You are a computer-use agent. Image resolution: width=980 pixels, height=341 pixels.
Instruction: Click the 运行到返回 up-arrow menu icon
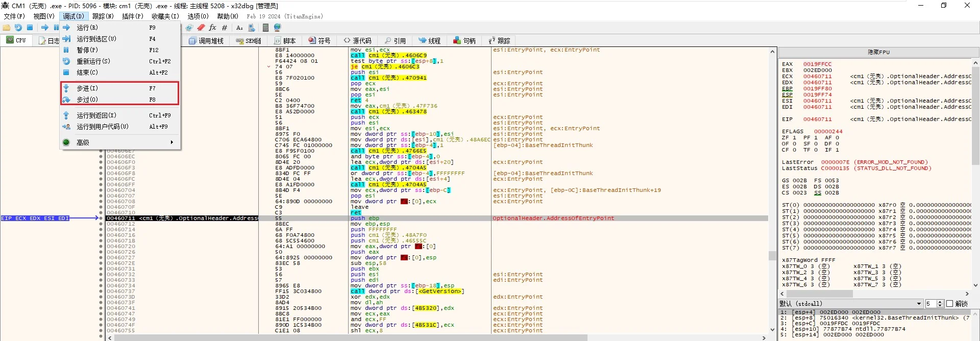(x=66, y=115)
